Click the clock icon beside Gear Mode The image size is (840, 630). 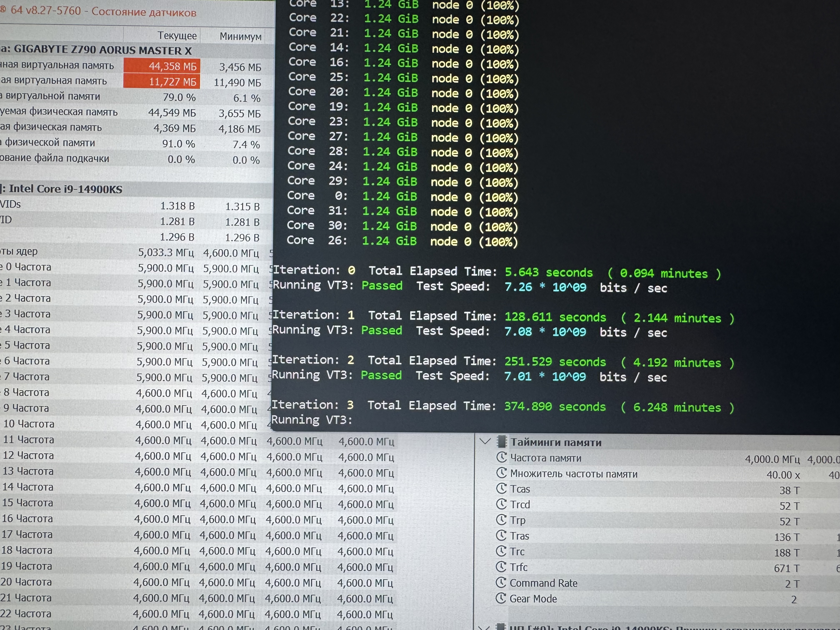click(x=501, y=599)
